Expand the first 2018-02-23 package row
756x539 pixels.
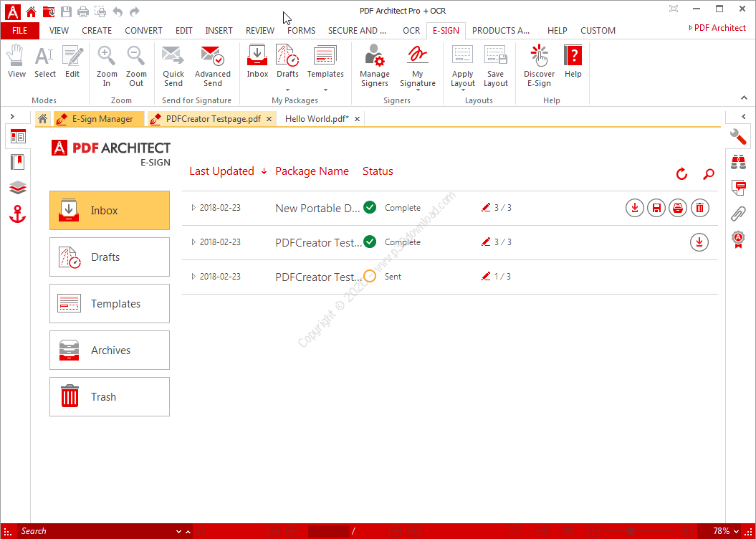pos(193,208)
